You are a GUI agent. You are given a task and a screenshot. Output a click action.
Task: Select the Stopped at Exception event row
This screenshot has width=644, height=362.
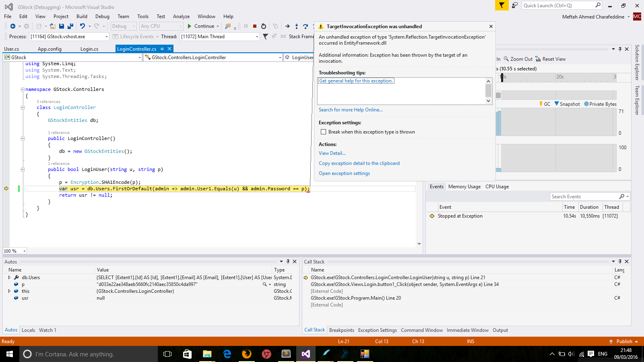(528, 216)
